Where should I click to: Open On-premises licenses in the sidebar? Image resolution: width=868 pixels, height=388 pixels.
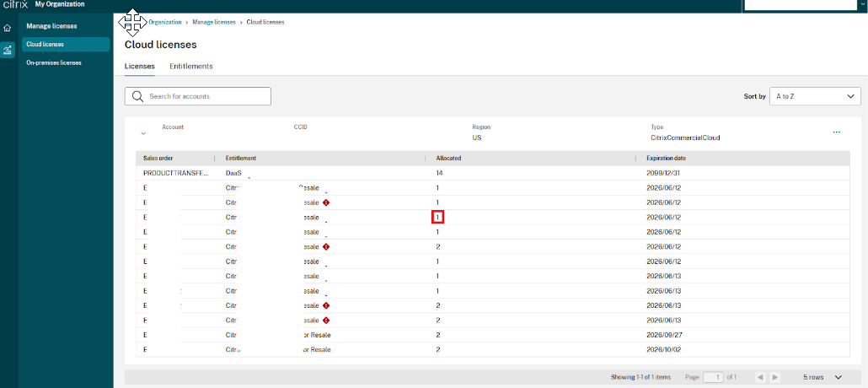54,62
